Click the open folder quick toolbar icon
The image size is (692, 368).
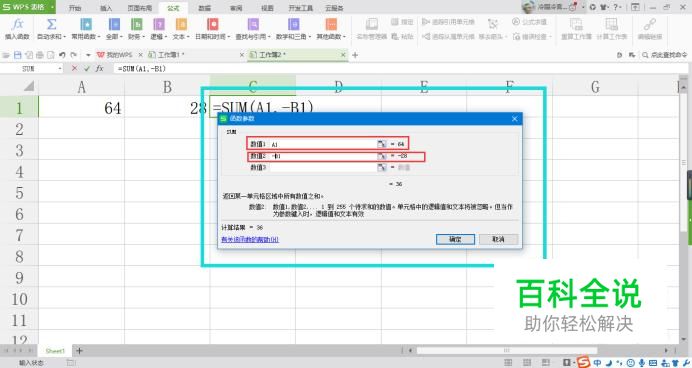pos(6,55)
